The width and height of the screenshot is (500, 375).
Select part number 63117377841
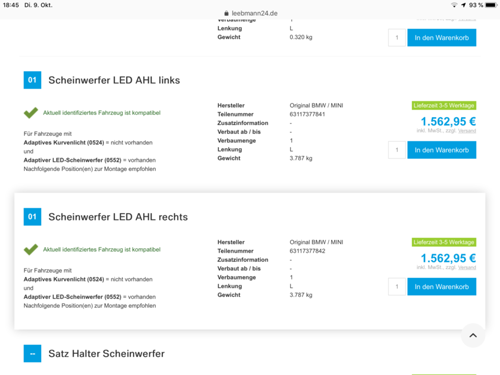tap(307, 114)
